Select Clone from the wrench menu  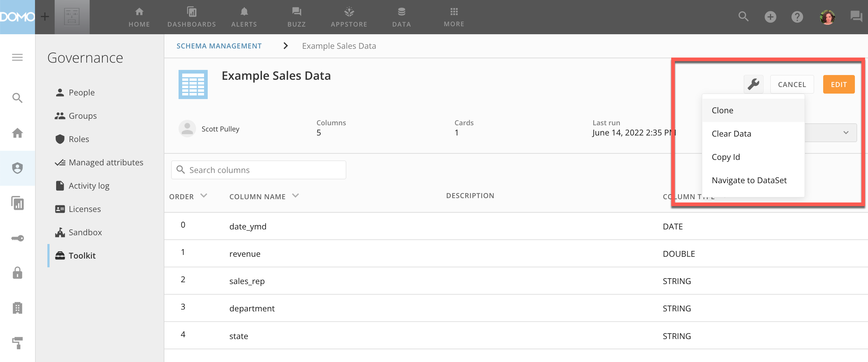point(722,110)
